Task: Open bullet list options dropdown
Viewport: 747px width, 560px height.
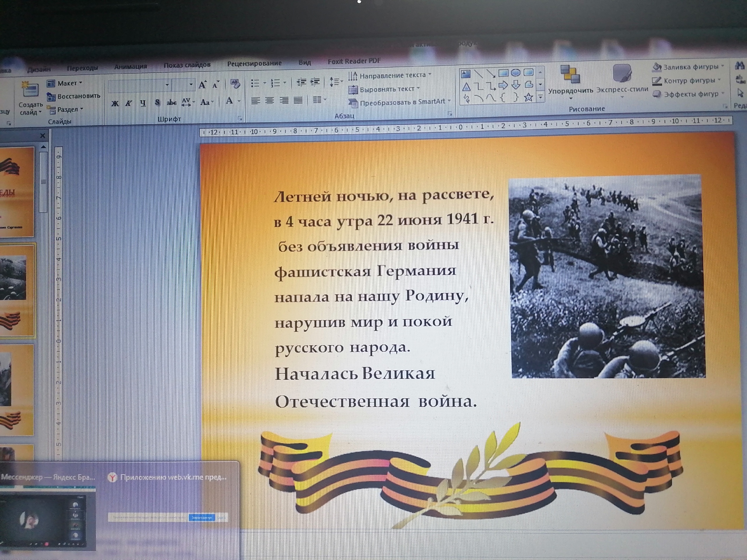Action: coord(264,83)
